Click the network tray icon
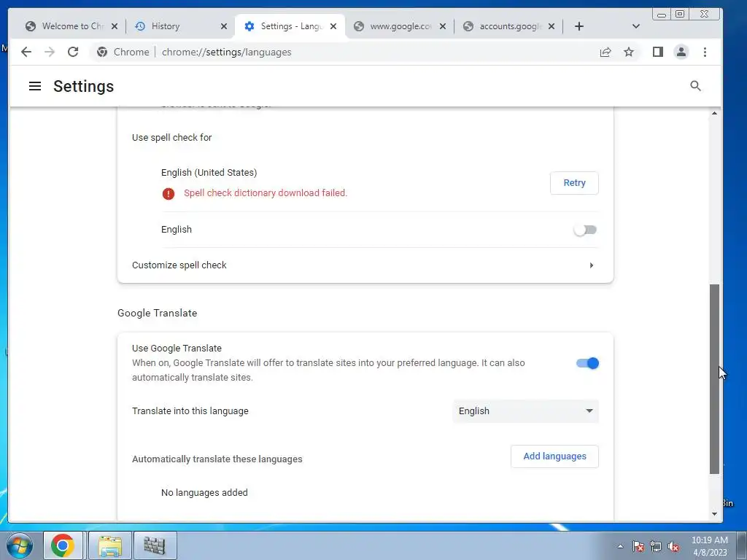 [x=656, y=546]
